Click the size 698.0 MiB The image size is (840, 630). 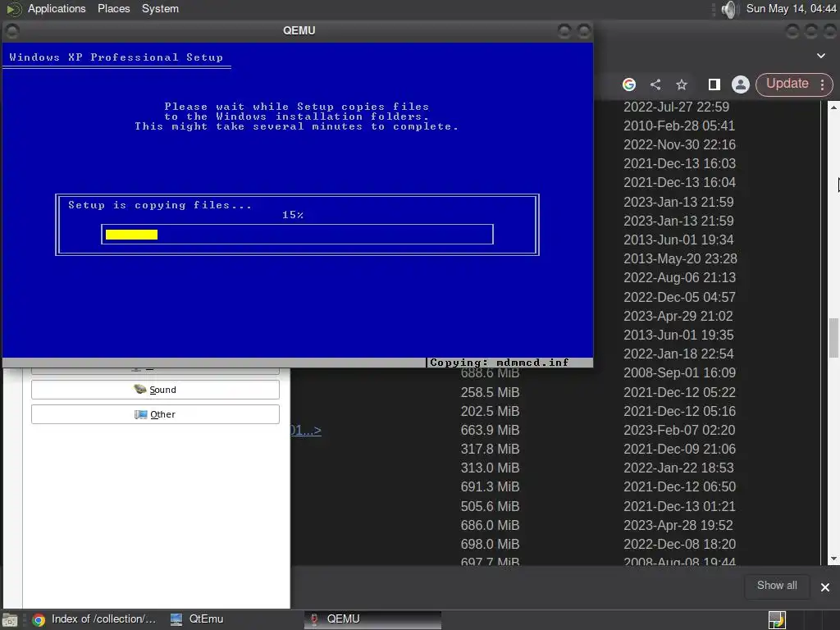[x=490, y=544]
